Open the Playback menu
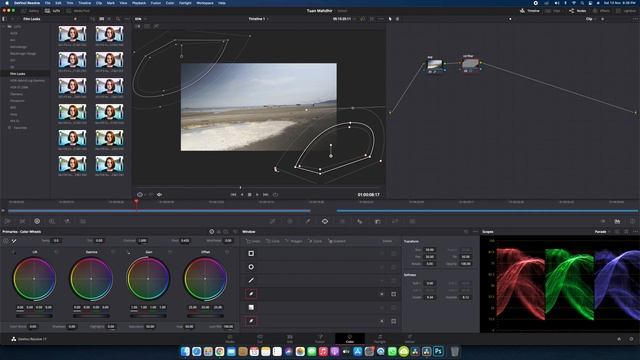Image resolution: width=640 pixels, height=360 pixels. pyautogui.click(x=139, y=3)
